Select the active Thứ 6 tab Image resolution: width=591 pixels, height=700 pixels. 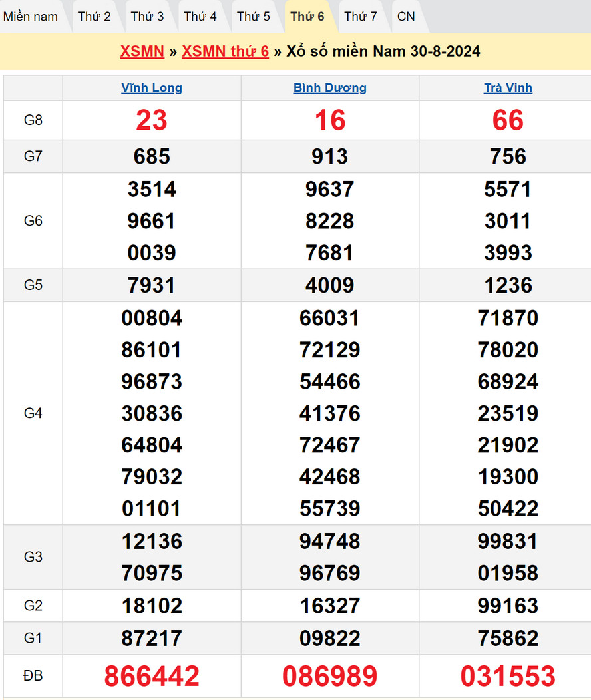pyautogui.click(x=307, y=17)
